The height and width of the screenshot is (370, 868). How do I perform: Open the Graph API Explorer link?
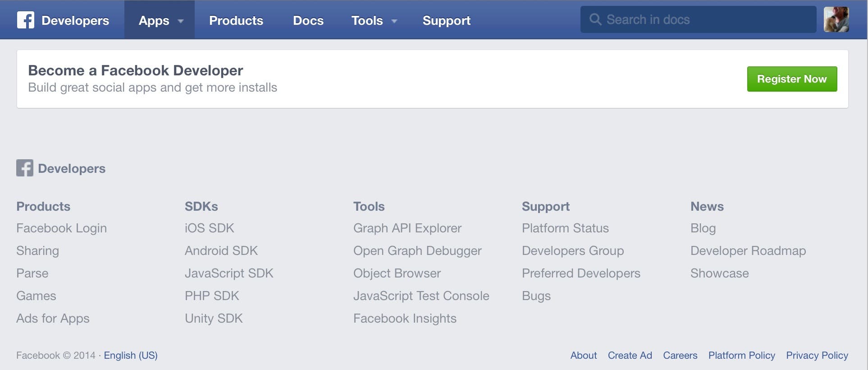407,228
